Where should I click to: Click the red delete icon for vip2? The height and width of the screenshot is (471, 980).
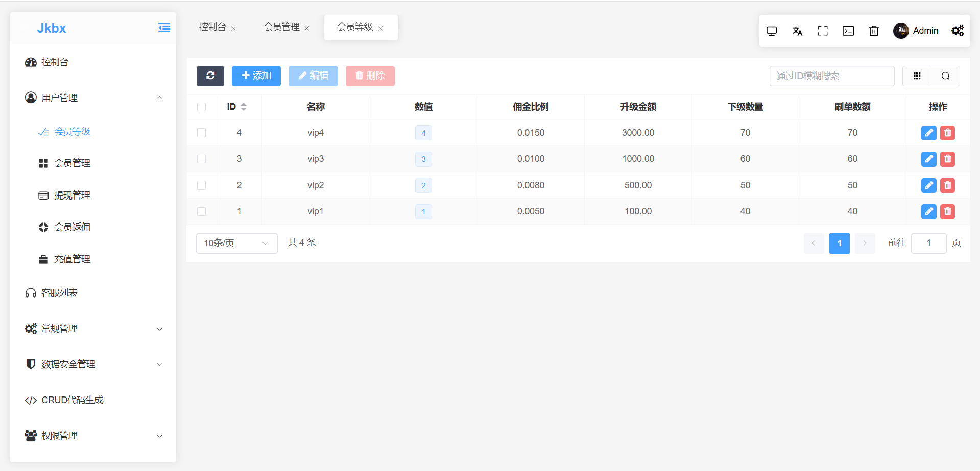[947, 185]
